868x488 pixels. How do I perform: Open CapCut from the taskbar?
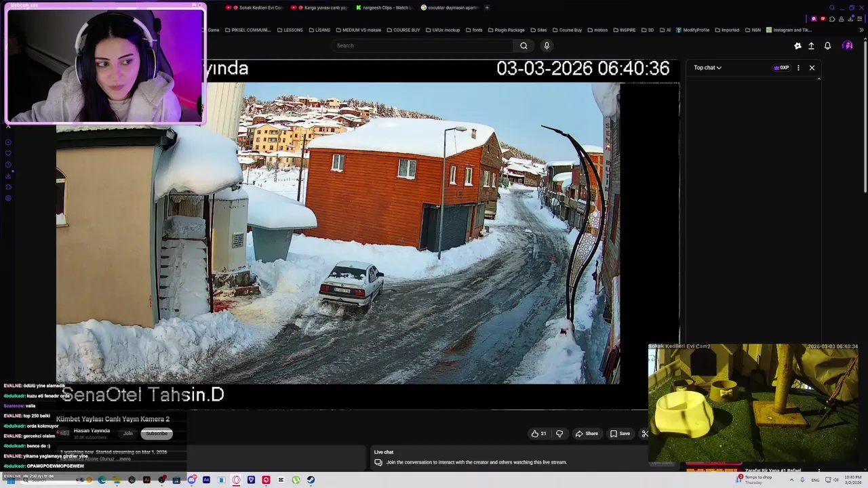(x=281, y=480)
